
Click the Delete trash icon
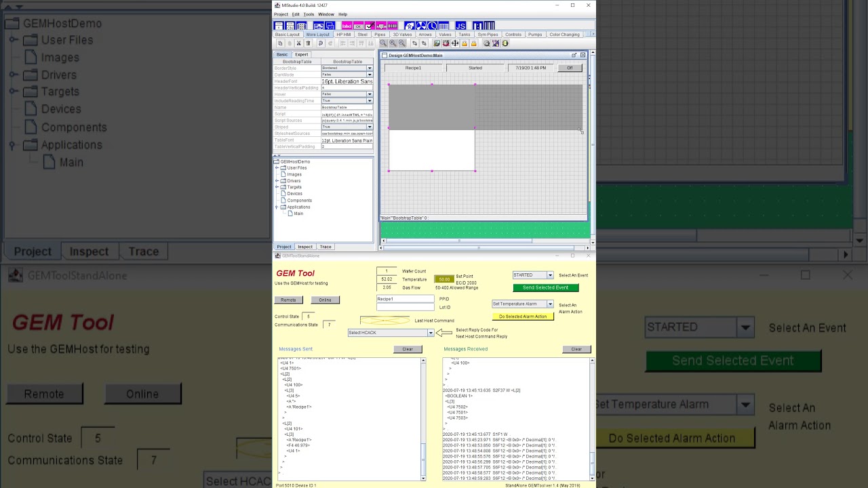(x=308, y=43)
